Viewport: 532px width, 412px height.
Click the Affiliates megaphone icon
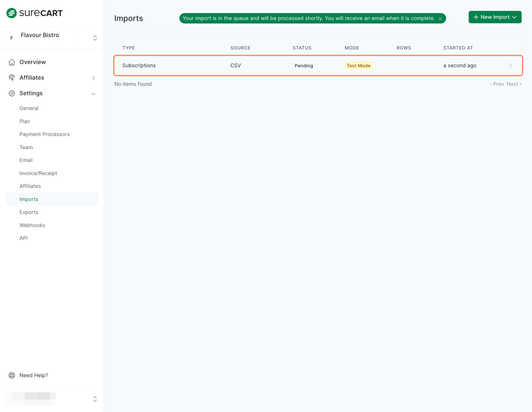pos(11,78)
